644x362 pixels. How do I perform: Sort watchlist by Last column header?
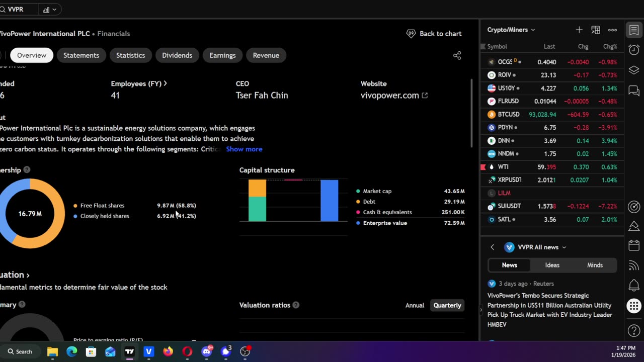click(549, 46)
